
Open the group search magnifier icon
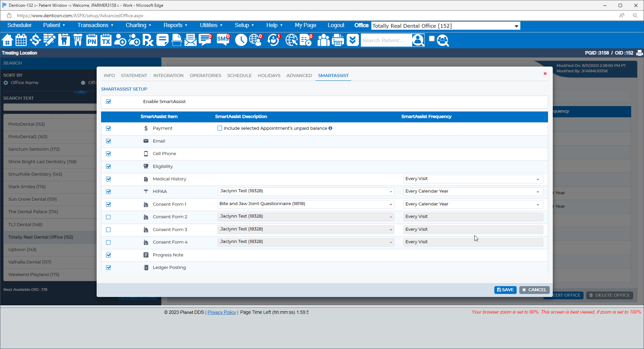coord(443,40)
